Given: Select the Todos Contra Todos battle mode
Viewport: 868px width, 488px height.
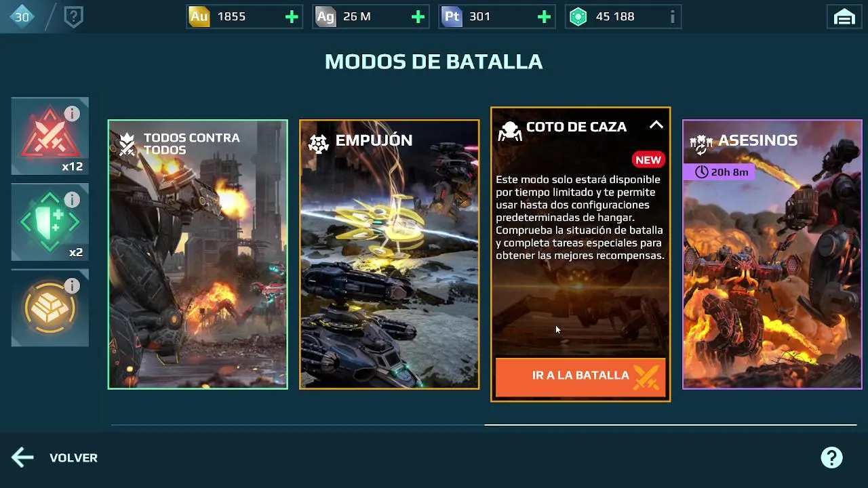Looking at the screenshot, I should click(x=198, y=254).
